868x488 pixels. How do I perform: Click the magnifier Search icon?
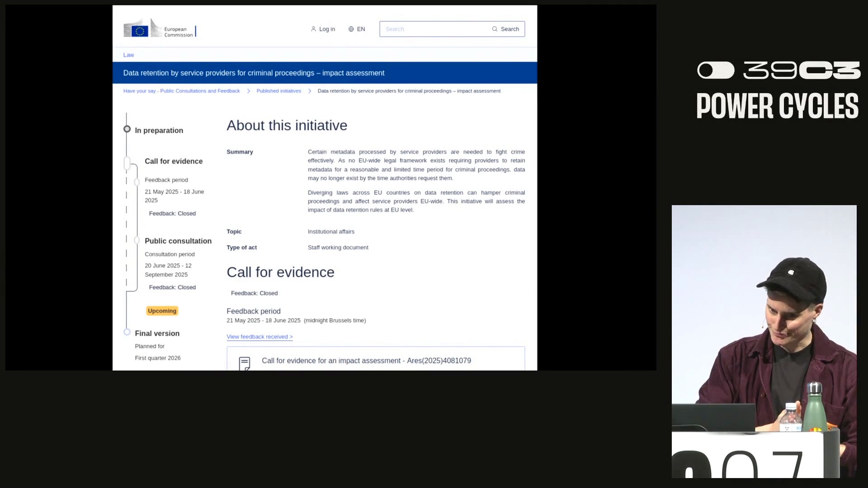495,29
